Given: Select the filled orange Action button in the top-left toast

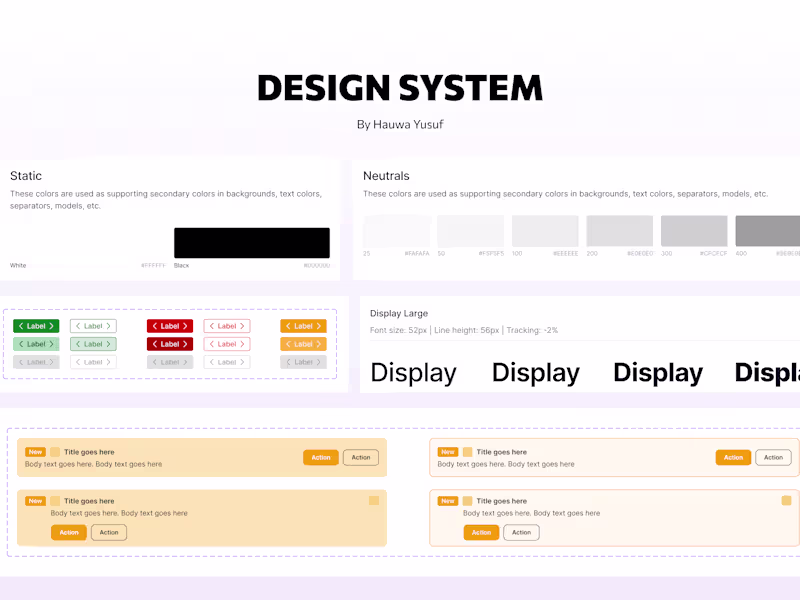Looking at the screenshot, I should pos(323,457).
